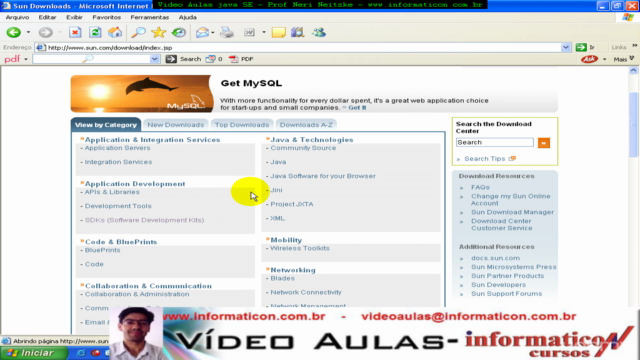Expand the Ask logo dropdown arrow
Viewport: 640px width, 360px height.
(x=604, y=59)
